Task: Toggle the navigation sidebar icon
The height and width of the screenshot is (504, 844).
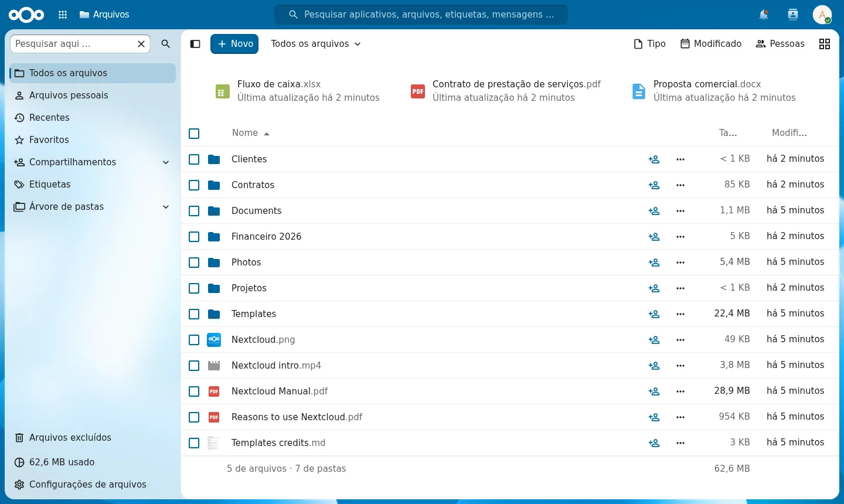Action: (x=196, y=44)
